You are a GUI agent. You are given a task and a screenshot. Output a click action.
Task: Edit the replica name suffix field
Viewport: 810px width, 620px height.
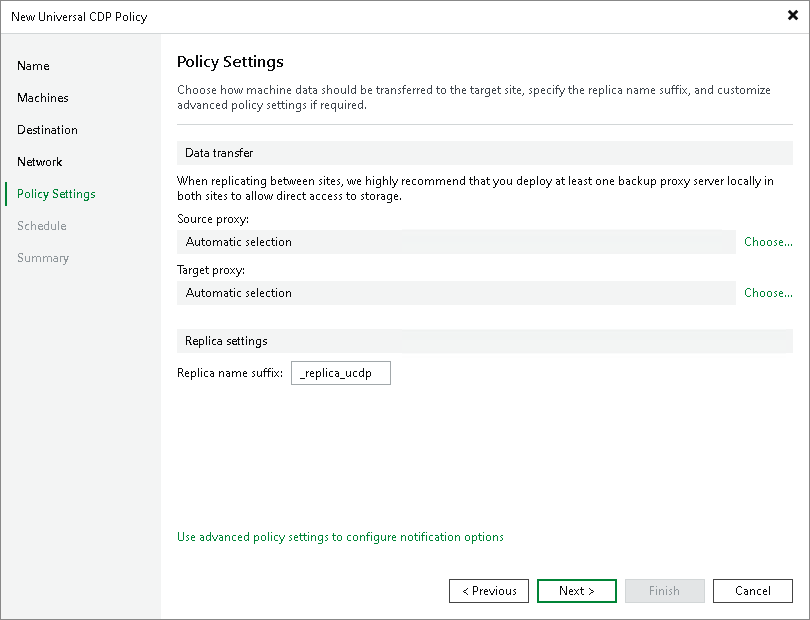click(x=340, y=373)
